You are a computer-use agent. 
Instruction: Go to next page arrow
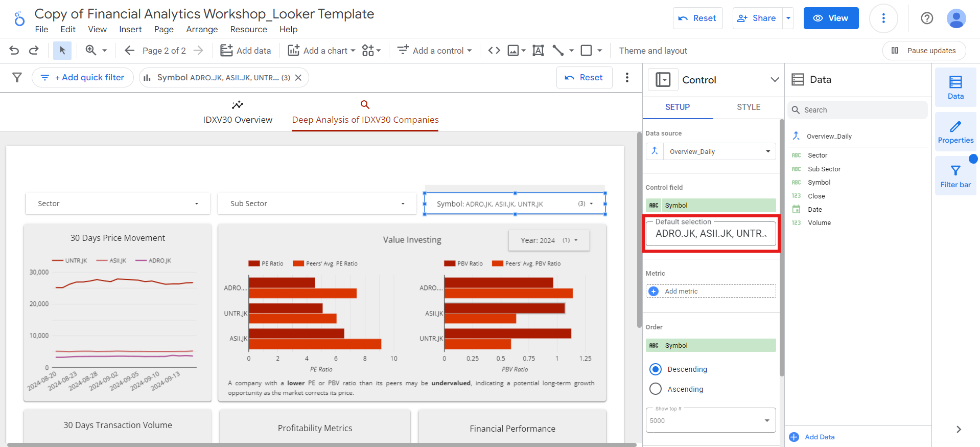point(199,50)
